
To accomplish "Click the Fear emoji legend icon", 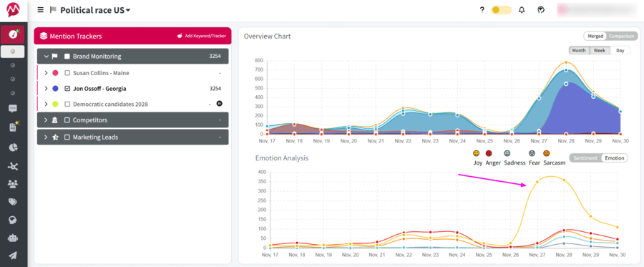I will click(x=532, y=154).
